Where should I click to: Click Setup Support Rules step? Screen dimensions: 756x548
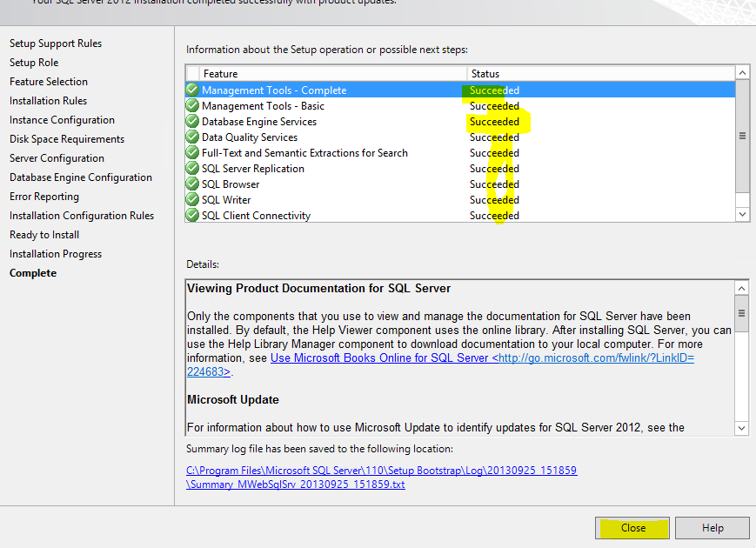tap(56, 43)
